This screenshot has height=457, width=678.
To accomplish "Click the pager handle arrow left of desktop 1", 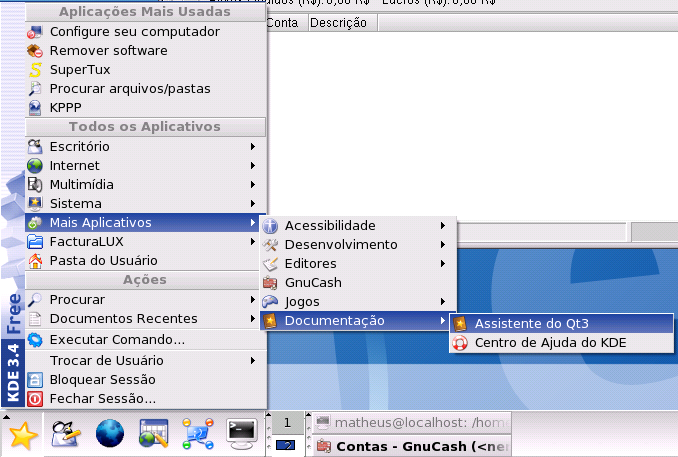I will [269, 415].
